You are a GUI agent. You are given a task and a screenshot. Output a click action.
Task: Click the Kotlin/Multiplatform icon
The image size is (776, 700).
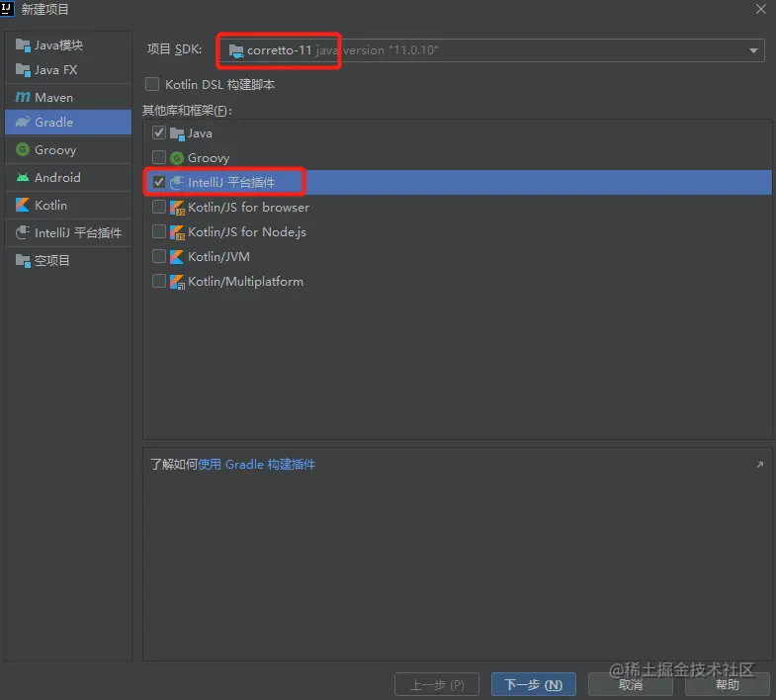[177, 282]
